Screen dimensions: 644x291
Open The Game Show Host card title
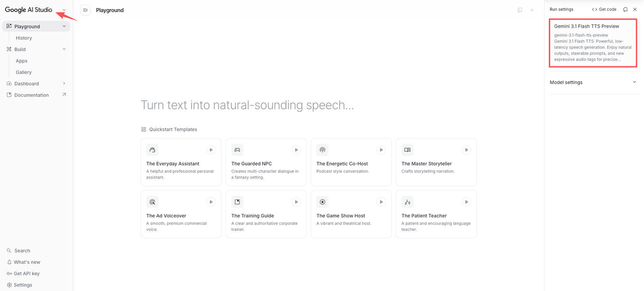(341, 215)
